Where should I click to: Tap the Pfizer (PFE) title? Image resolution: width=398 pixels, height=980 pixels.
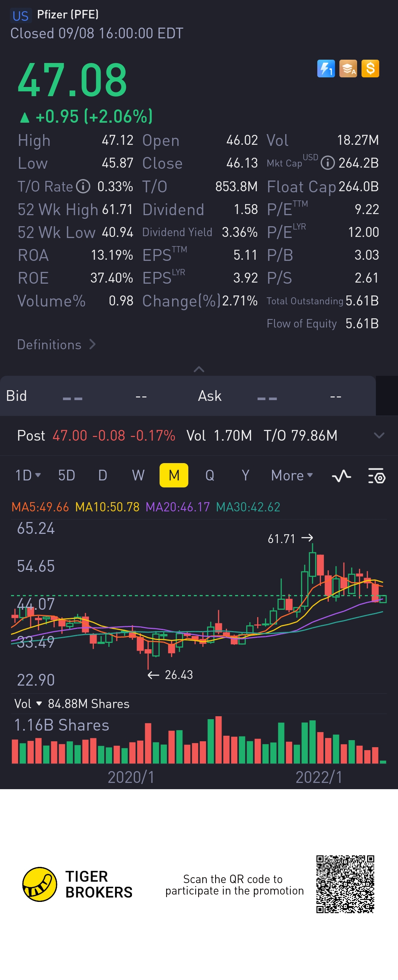[x=68, y=14]
